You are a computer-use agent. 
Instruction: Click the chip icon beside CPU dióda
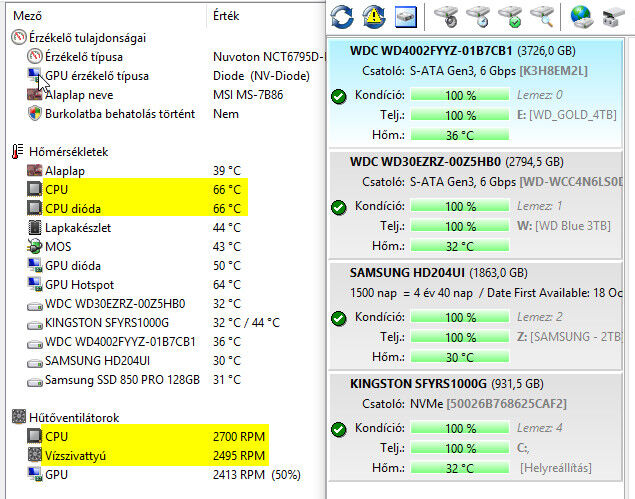pyautogui.click(x=34, y=208)
